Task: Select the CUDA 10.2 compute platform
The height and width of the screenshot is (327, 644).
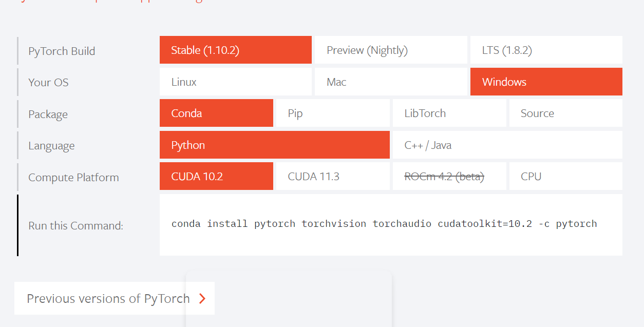Action: pyautogui.click(x=216, y=176)
